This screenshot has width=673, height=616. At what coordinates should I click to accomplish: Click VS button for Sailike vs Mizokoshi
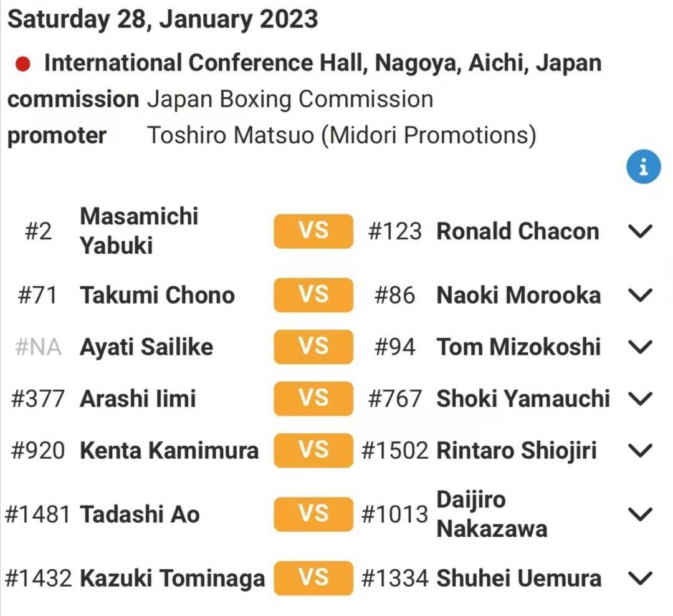click(x=313, y=347)
